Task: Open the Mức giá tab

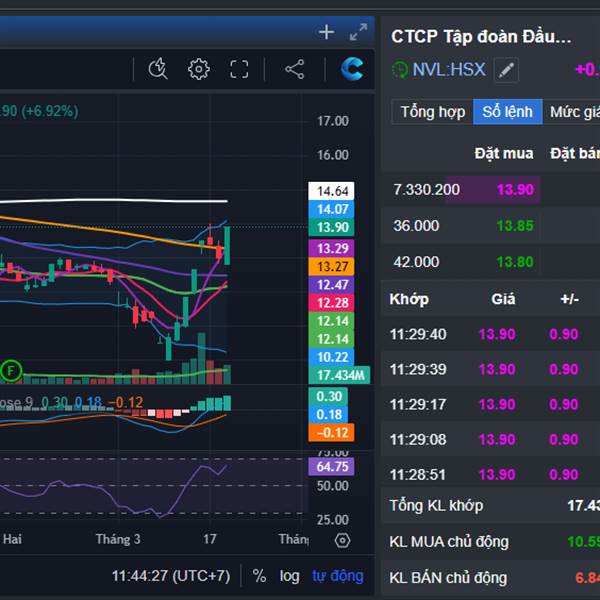Action: tap(573, 112)
